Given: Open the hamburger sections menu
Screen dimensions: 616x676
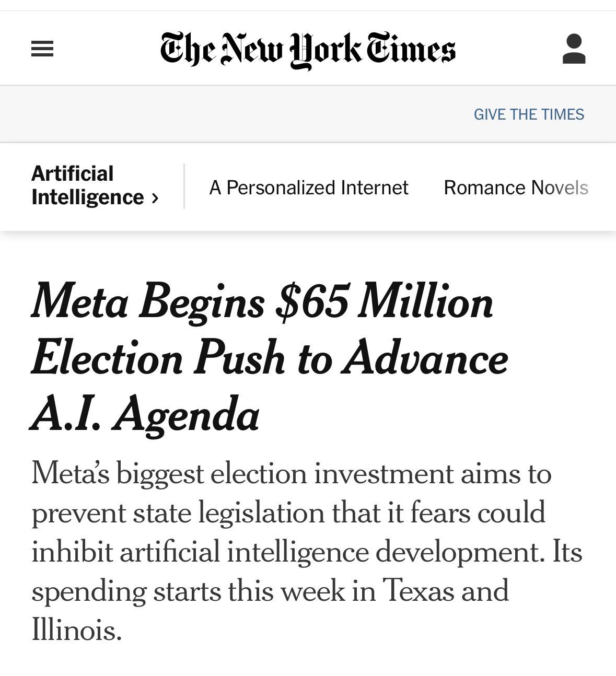Looking at the screenshot, I should (42, 49).
